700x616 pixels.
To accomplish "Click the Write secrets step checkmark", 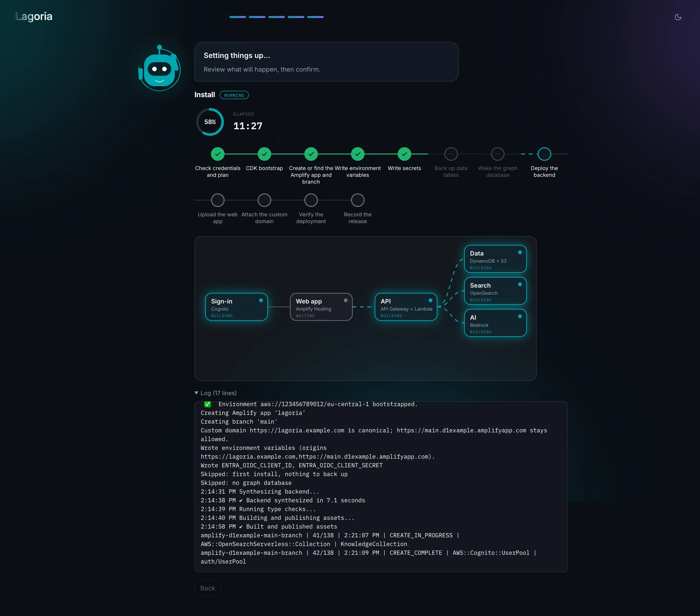I will point(404,154).
